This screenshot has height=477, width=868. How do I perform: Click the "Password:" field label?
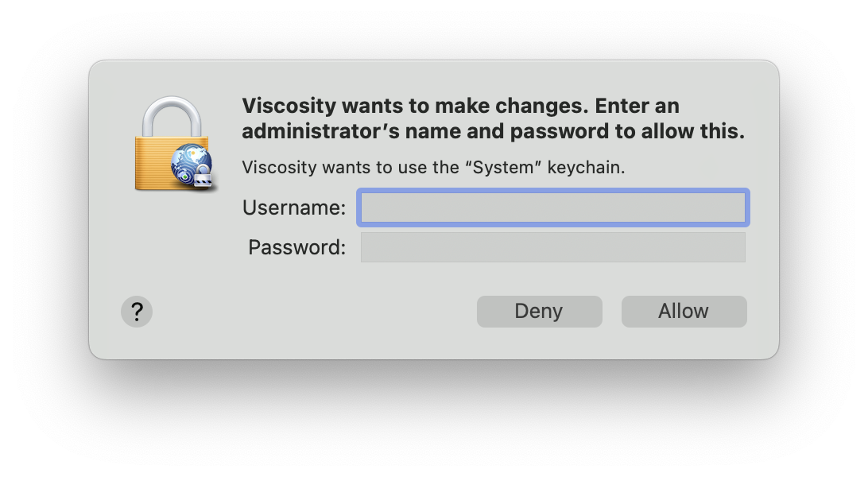(296, 247)
